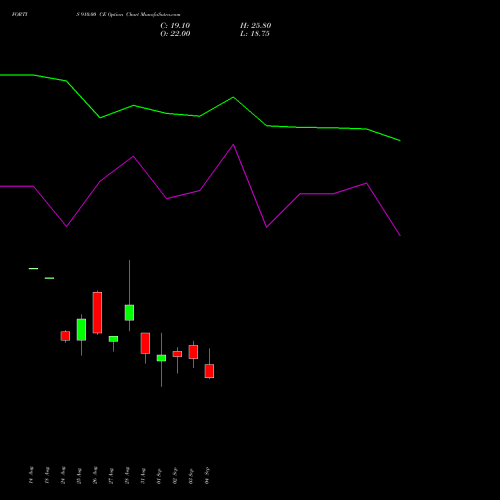500x500 pixels.
Task: Click the green line's highest peak mid-chart
Action: click(233, 97)
